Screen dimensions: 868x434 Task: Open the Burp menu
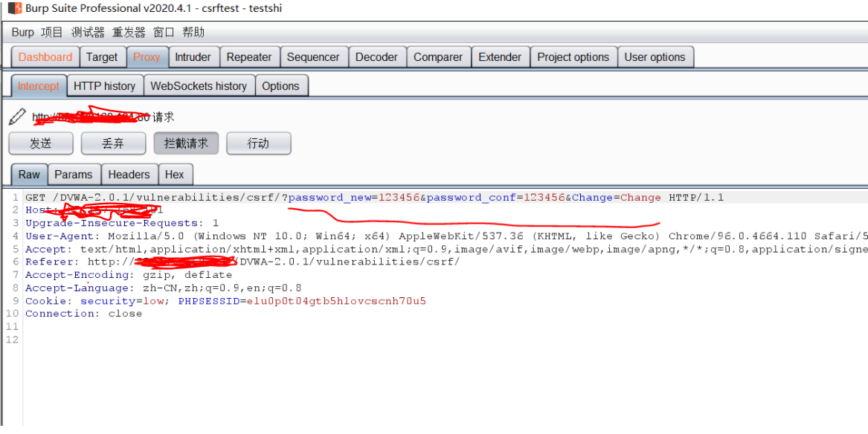click(23, 33)
